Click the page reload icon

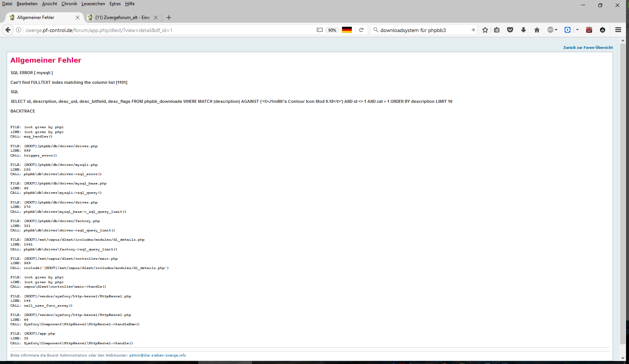[x=361, y=30]
